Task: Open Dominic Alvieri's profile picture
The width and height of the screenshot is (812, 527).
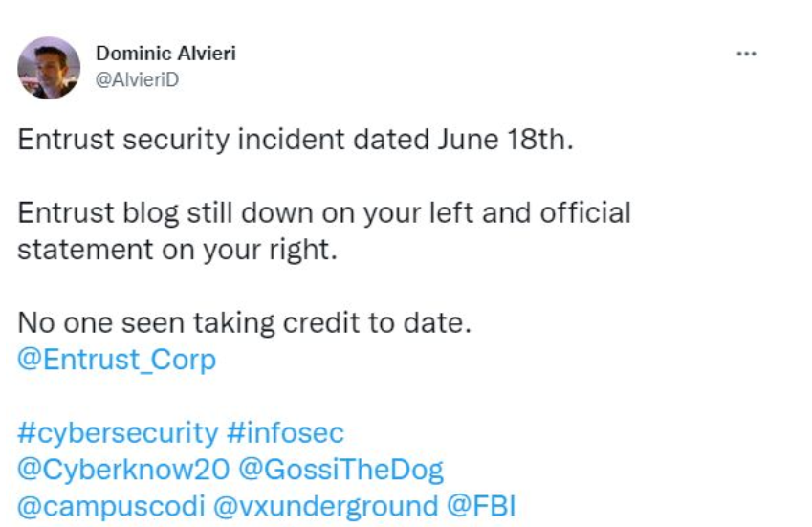Action: [x=49, y=68]
